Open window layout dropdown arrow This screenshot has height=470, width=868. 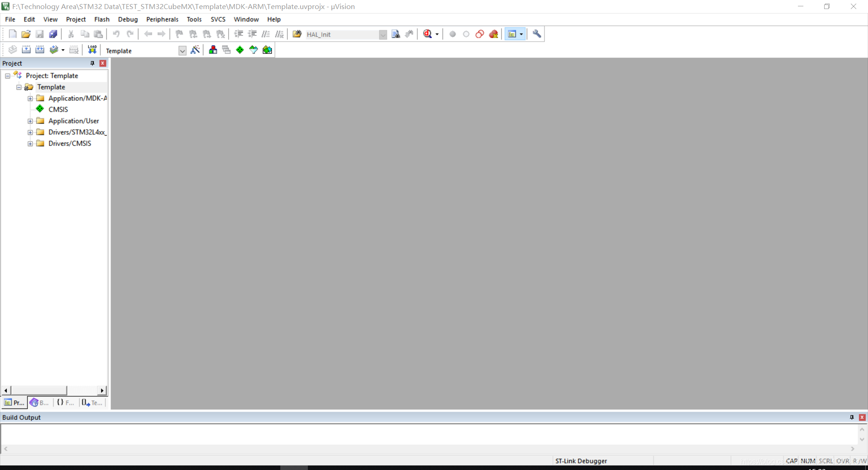[521, 34]
